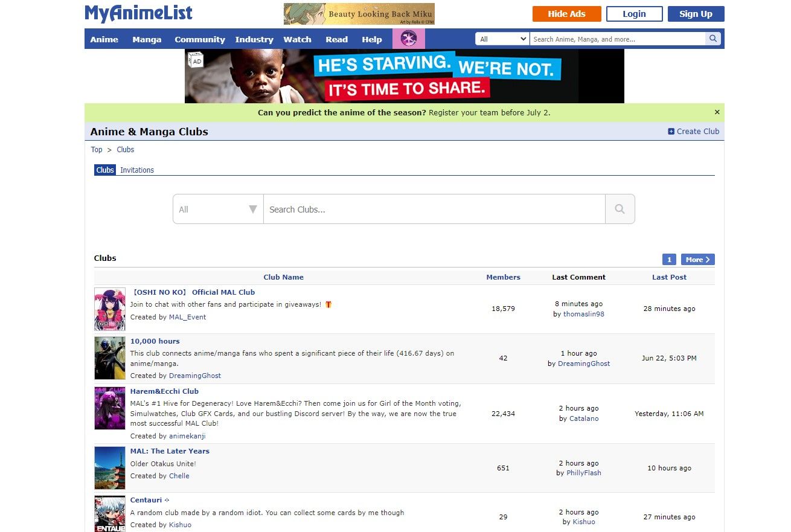Image resolution: width=791 pixels, height=532 pixels.
Task: Click the Sign Up button
Action: click(x=696, y=14)
